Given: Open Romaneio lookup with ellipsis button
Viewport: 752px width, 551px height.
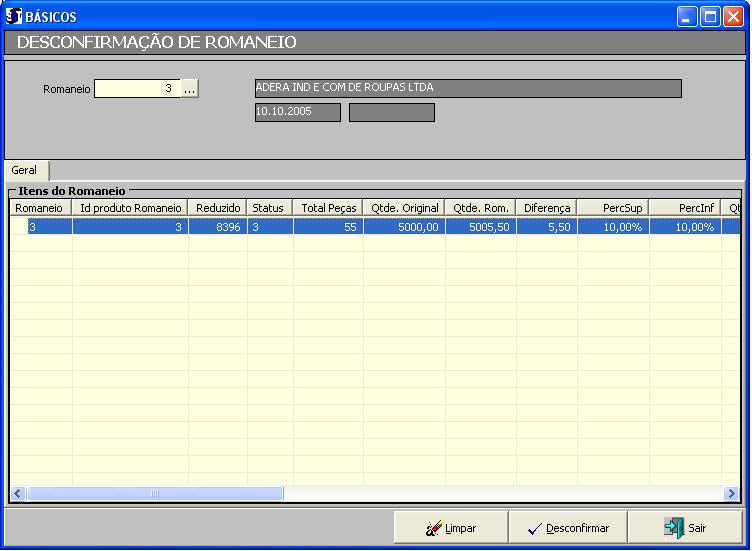Looking at the screenshot, I should pos(190,89).
